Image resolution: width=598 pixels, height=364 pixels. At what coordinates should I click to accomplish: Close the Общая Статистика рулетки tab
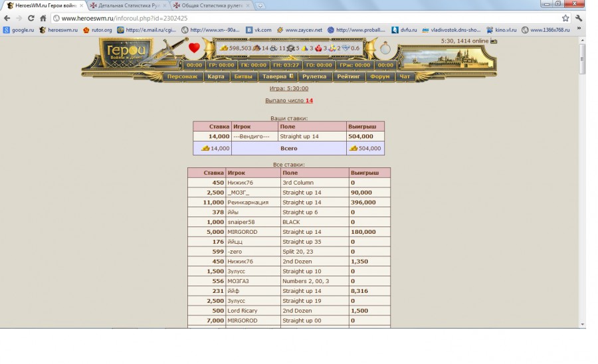pos(248,6)
